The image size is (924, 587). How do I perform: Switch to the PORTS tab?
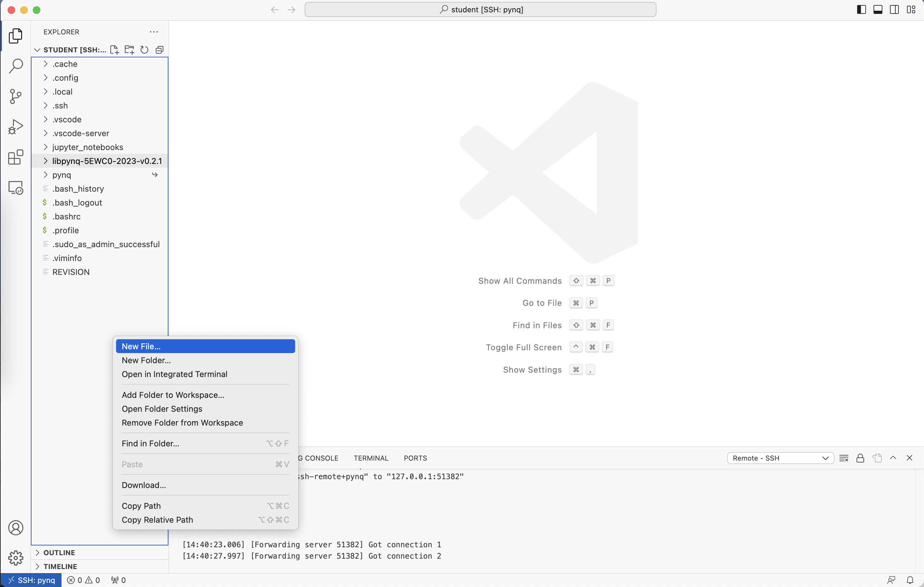(x=415, y=458)
